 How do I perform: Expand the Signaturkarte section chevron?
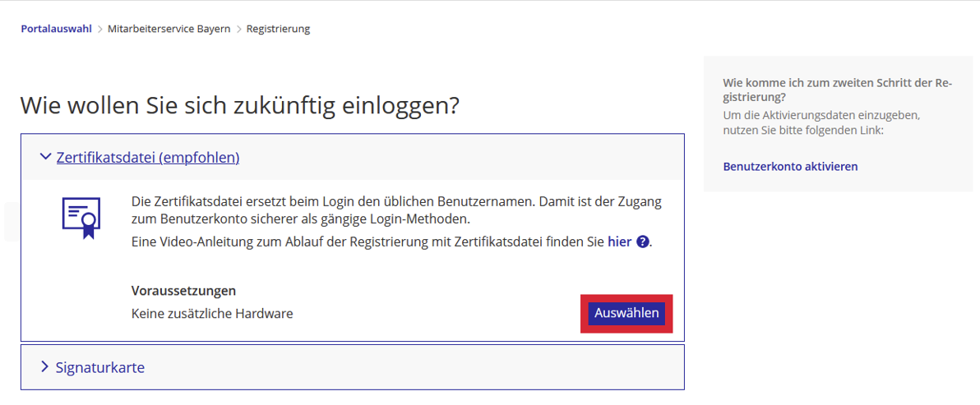tap(45, 366)
